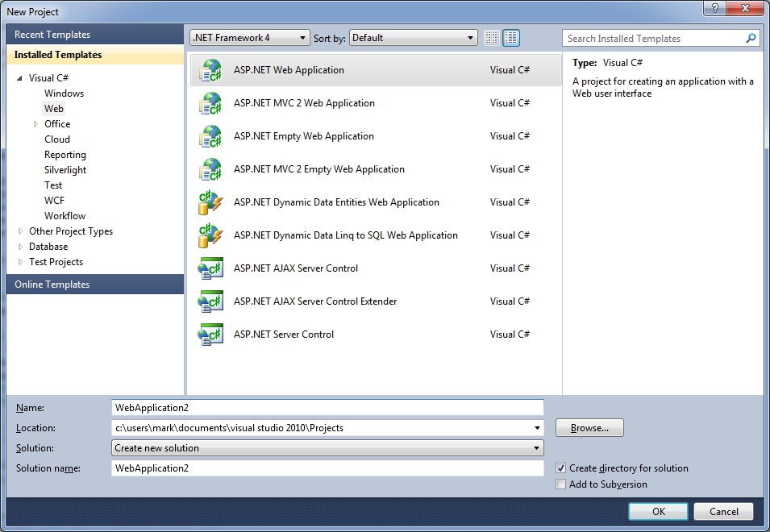Click the ASP.NET AJAX Server Control icon
This screenshot has width=770, height=532.
[x=210, y=268]
